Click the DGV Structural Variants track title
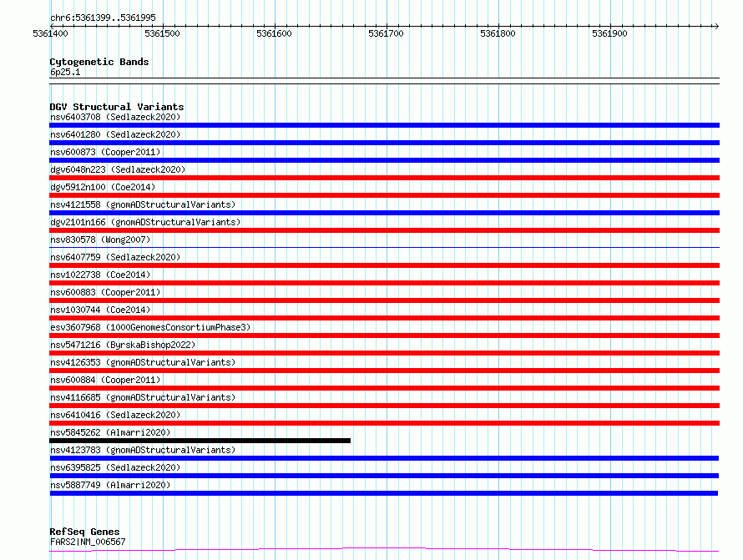The width and height of the screenshot is (743, 560). [x=117, y=107]
